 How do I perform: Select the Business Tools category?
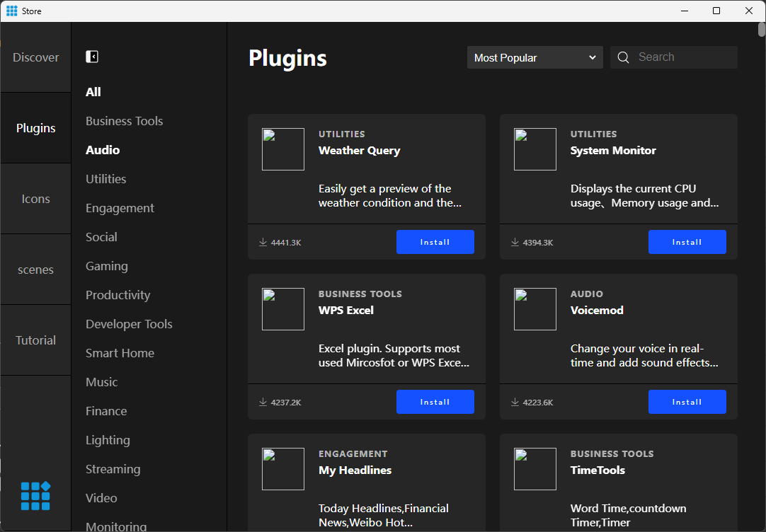[124, 121]
